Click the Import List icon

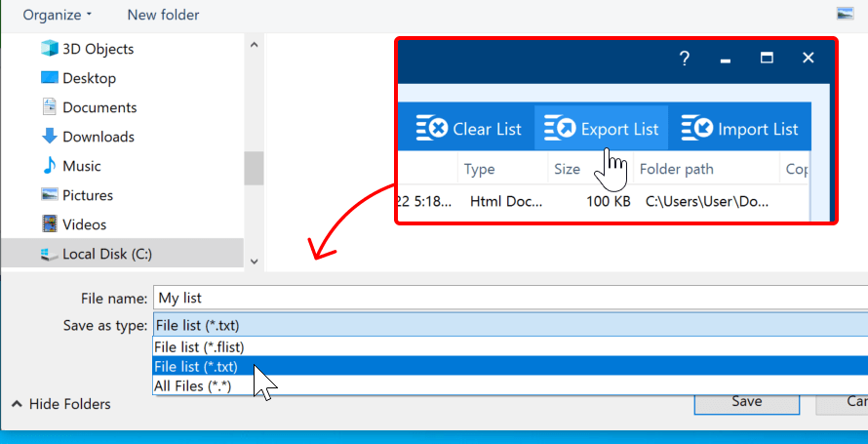(696, 129)
